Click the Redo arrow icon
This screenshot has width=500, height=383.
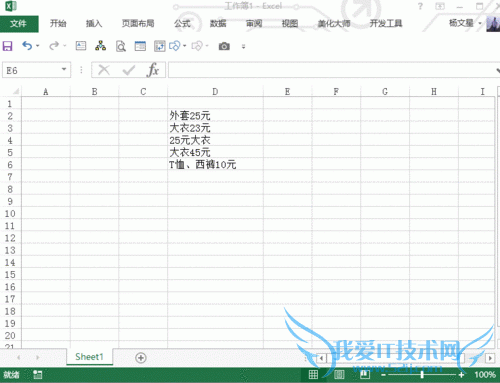coord(54,46)
